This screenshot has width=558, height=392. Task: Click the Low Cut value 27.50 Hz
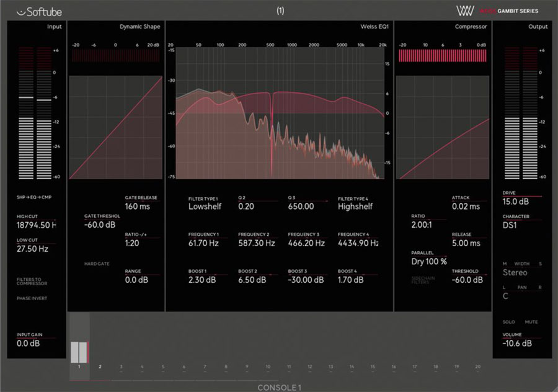tap(32, 249)
